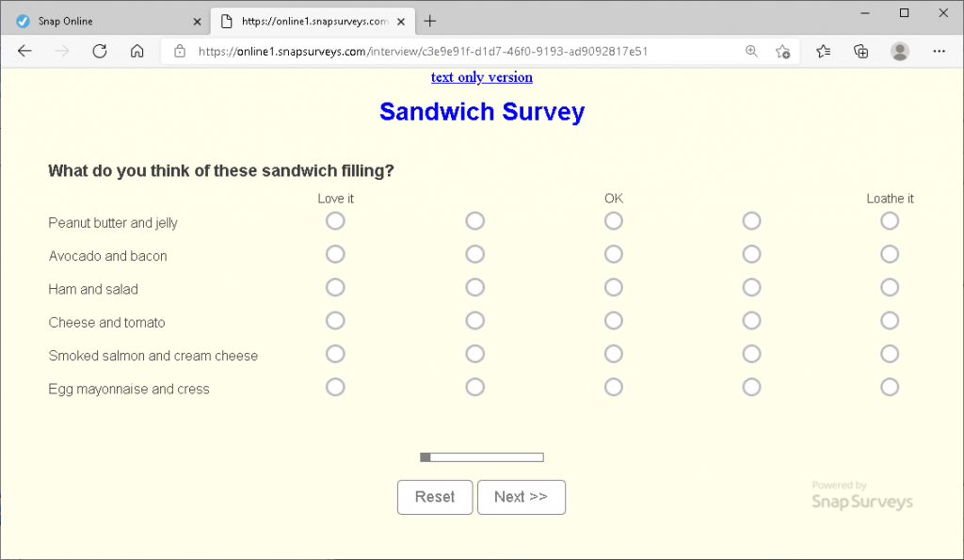Open tracking prevention settings icon

point(783,52)
